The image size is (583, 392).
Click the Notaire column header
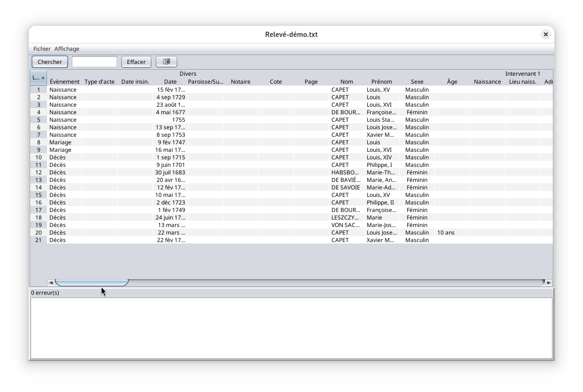tap(241, 82)
